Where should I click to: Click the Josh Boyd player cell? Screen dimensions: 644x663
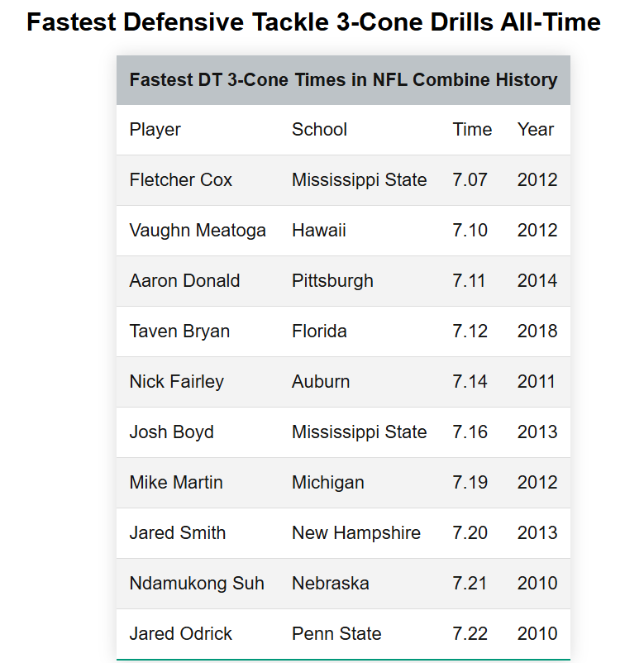171,432
